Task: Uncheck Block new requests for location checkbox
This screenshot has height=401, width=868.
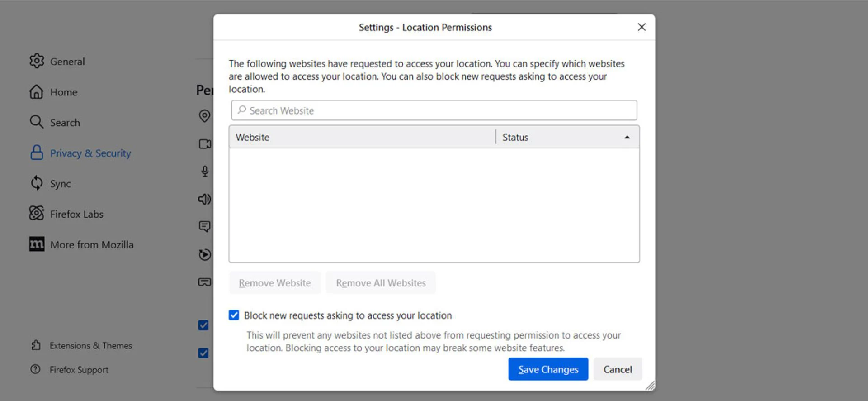Action: 234,315
